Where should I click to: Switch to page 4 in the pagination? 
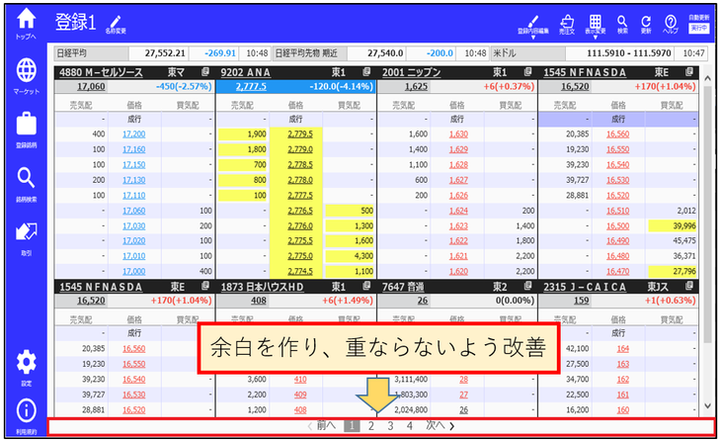click(x=409, y=426)
